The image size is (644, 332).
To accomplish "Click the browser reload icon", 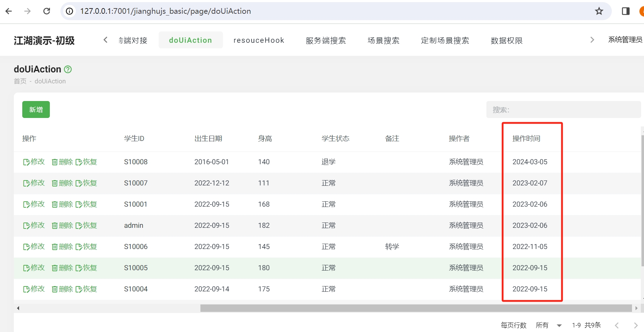I will click(46, 11).
